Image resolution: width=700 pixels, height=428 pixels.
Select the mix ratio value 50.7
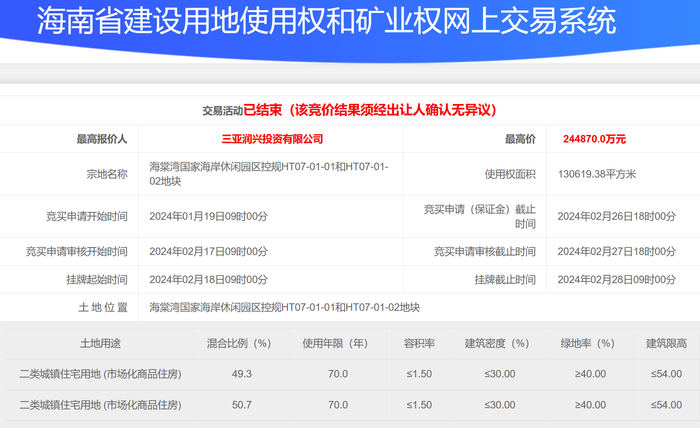[x=242, y=405]
